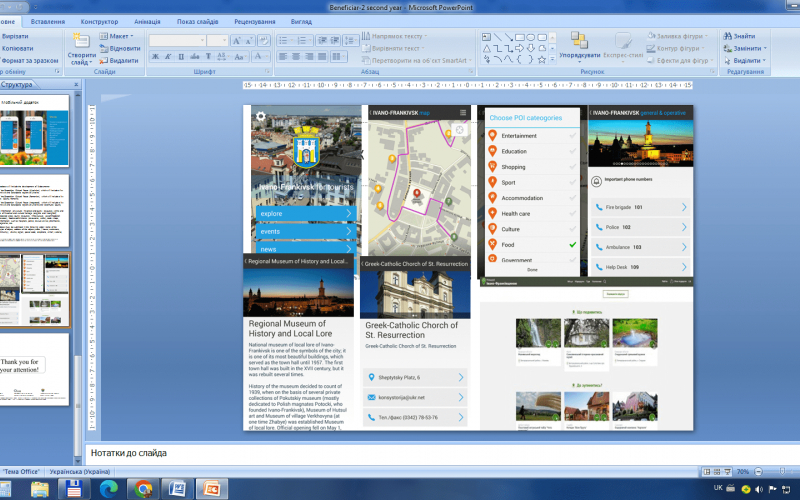
Task: Select the oval shape
Action: 531,37
